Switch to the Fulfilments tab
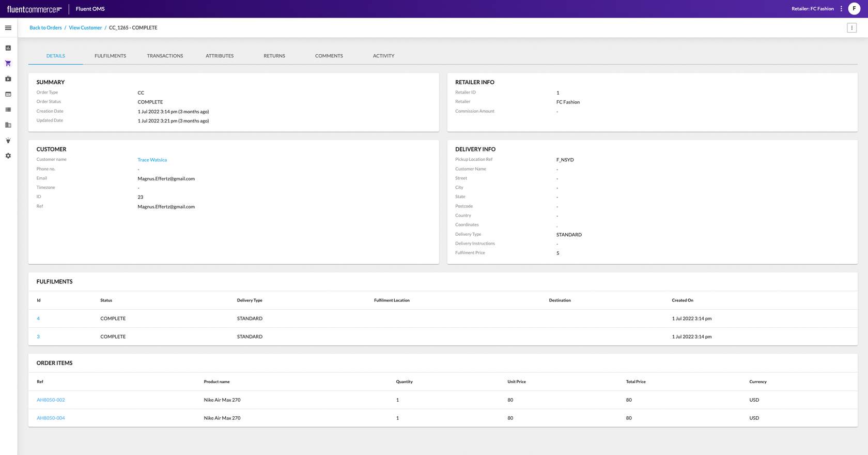This screenshot has height=455, width=868. [110, 56]
